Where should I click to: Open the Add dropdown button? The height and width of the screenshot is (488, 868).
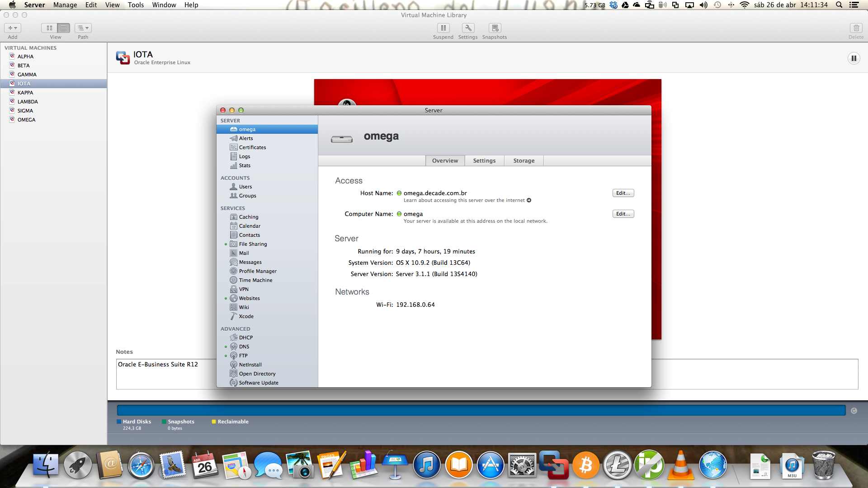(x=13, y=28)
